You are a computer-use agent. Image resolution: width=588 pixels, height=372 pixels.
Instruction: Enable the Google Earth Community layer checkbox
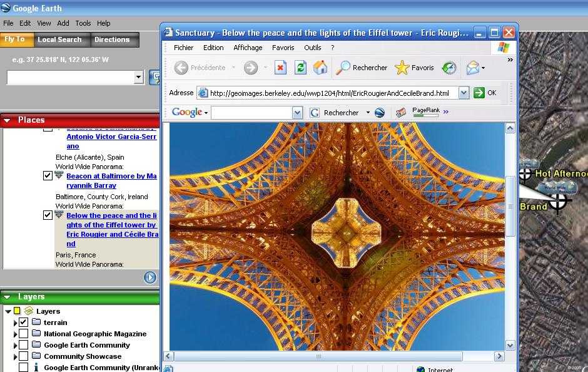(23, 345)
